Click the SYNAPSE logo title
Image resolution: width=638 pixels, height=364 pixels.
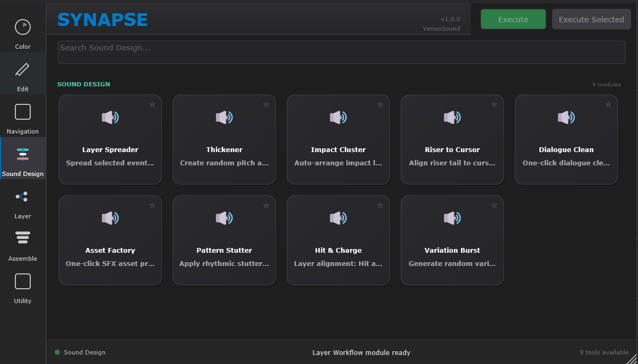coord(102,20)
